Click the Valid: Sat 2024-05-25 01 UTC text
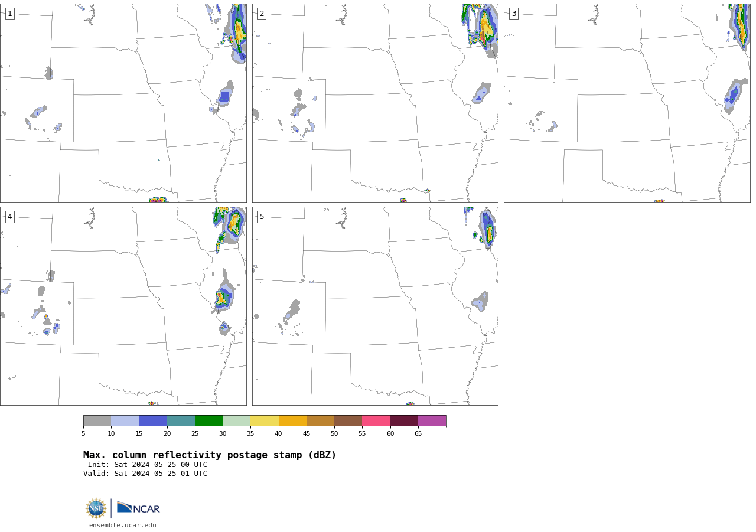 coord(145,474)
